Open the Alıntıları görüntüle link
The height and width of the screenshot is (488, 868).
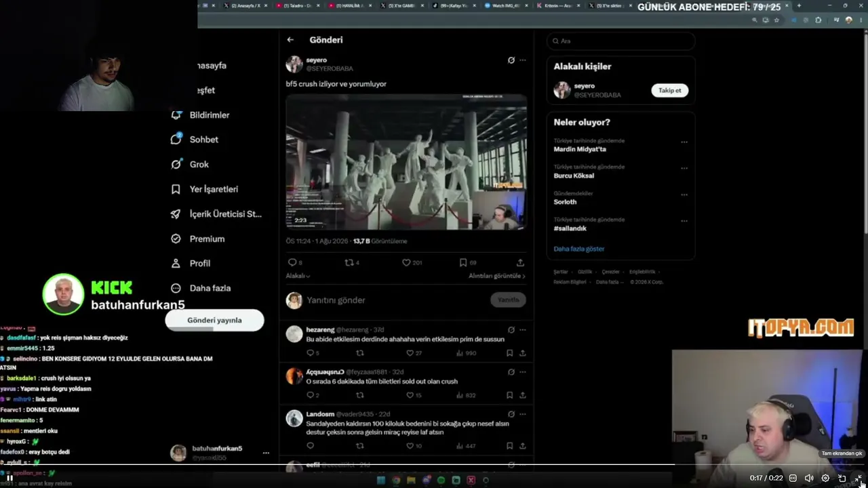tap(497, 276)
